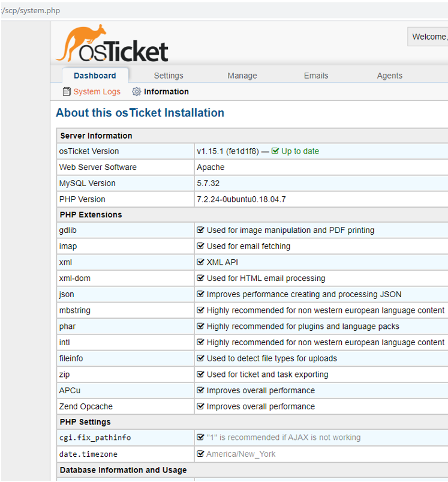This screenshot has height=482, width=448.
Task: Click the check icon in the Zend Opcache row
Action: 201,406
